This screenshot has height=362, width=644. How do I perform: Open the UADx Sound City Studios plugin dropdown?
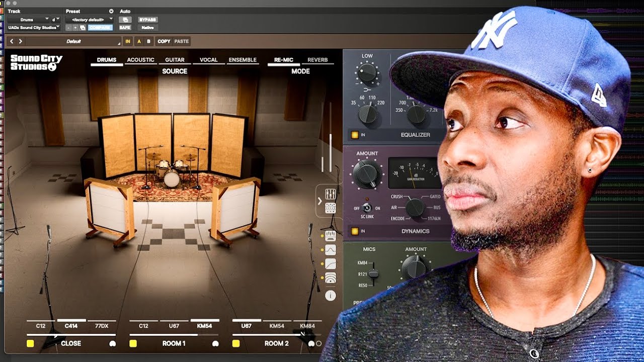[x=33, y=28]
